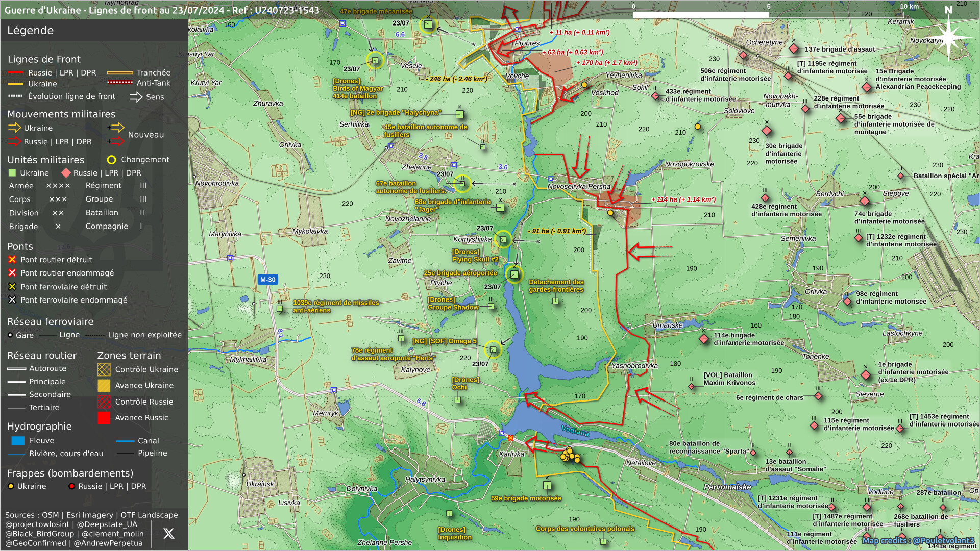Click the M-30 highway shield marker
The width and height of the screenshot is (980, 551).
267,280
